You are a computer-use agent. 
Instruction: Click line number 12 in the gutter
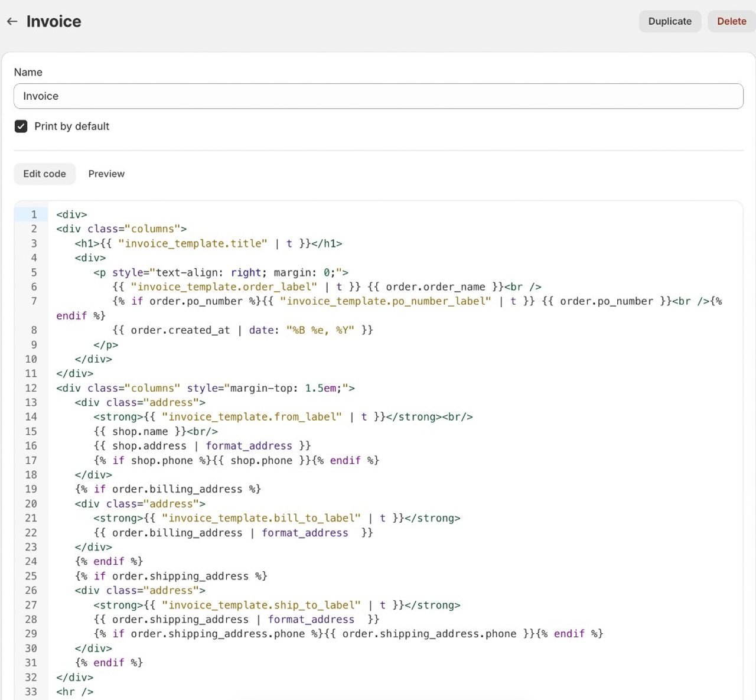(x=31, y=388)
